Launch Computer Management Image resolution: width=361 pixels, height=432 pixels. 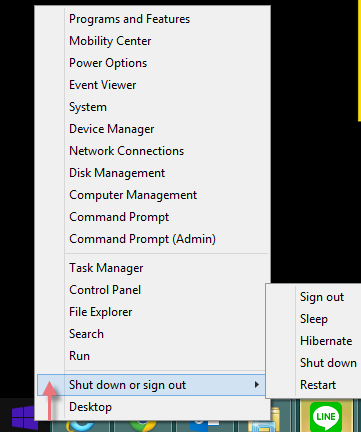click(133, 195)
